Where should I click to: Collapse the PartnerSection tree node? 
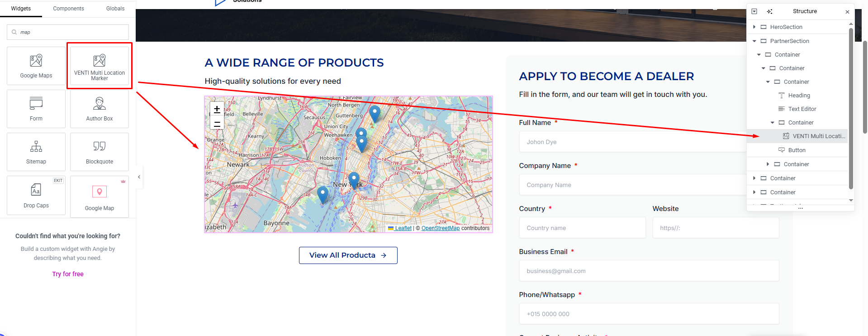(754, 41)
